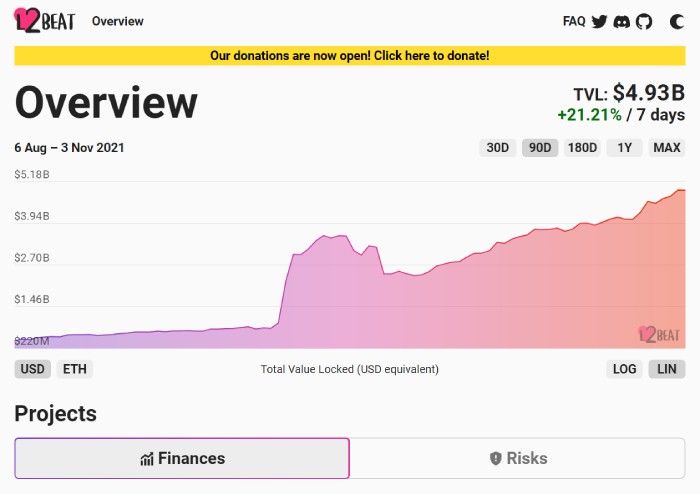
Task: Select the 180D time range
Action: tap(582, 148)
